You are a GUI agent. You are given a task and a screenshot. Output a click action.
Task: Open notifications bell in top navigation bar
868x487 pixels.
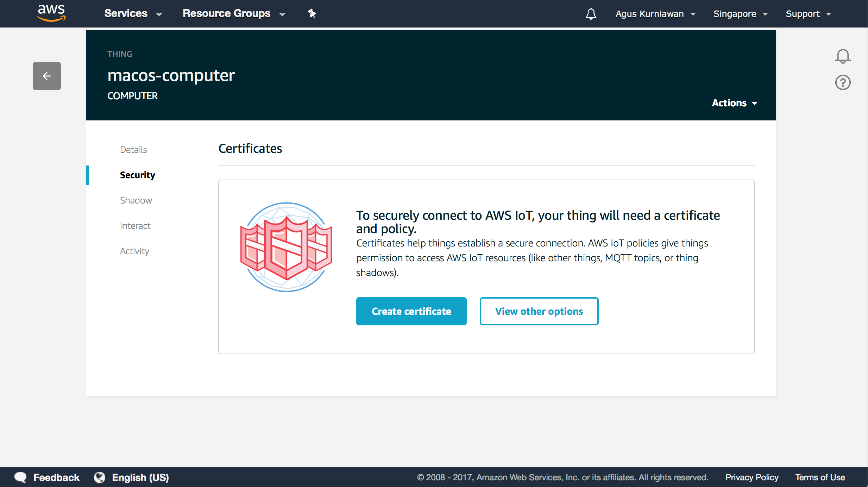click(x=591, y=14)
